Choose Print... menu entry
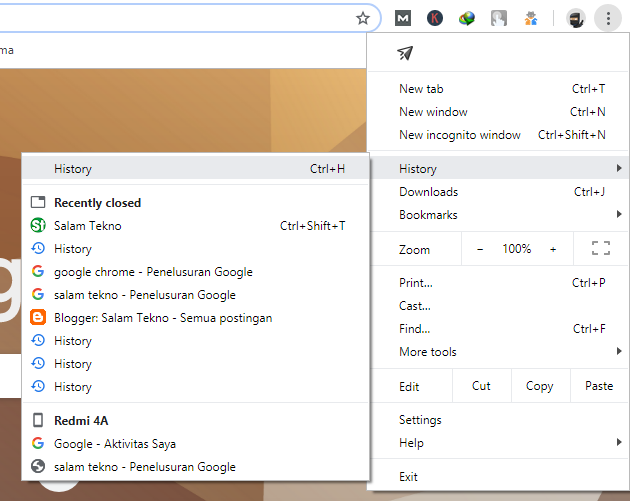Viewport: 630px width, 501px height. 498,283
